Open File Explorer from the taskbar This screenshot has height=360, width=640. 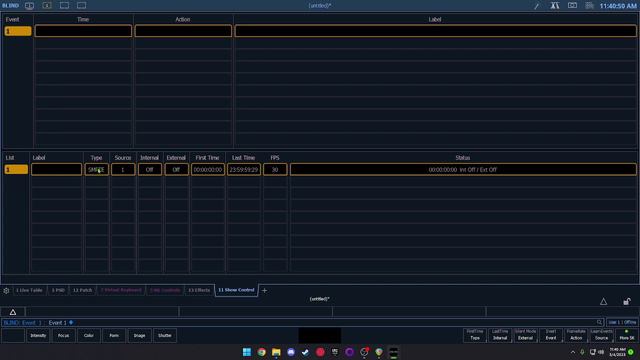point(276,352)
